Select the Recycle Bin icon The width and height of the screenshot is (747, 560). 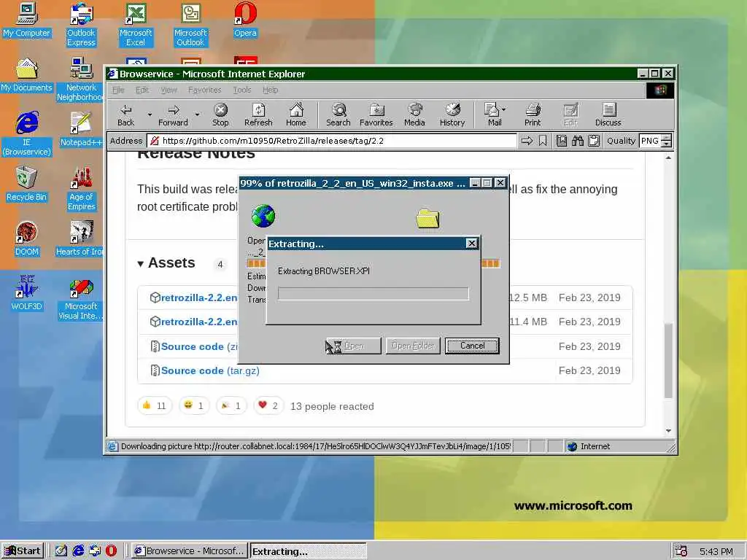(26, 184)
